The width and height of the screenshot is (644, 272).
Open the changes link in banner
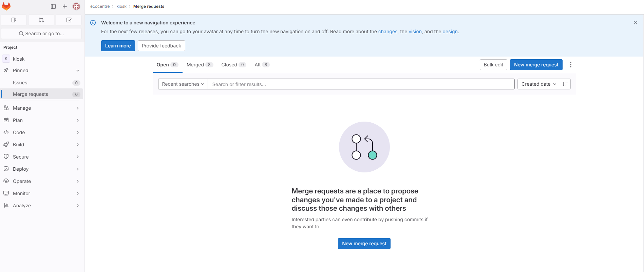point(388,32)
